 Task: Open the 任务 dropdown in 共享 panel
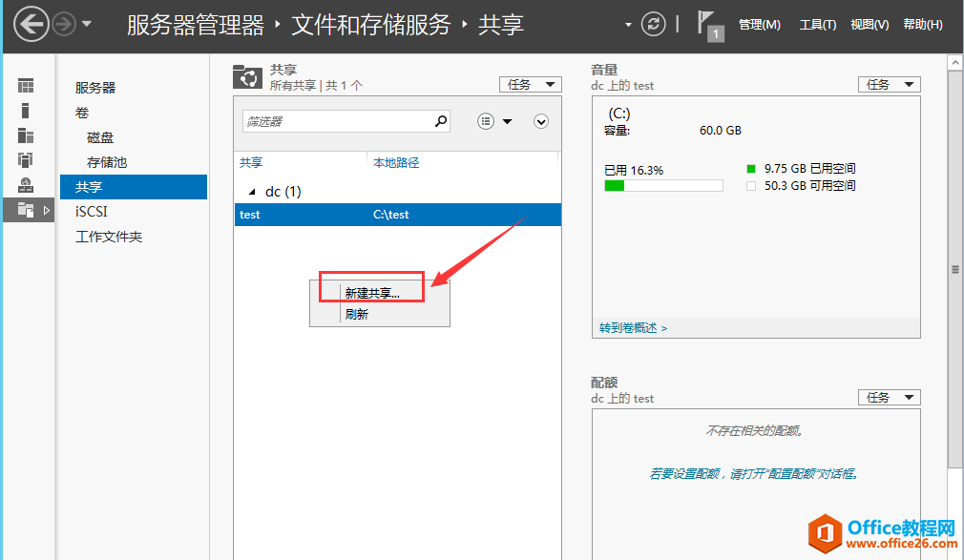coord(530,85)
